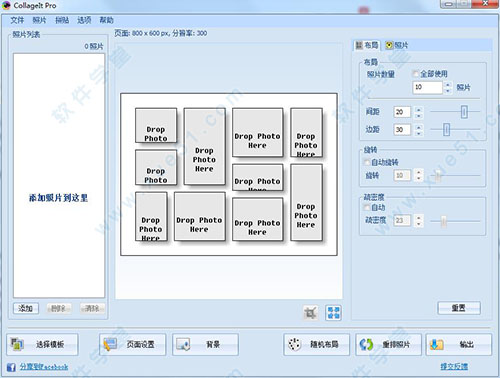Screen dimensions: 500x378
Task: Open the 背景 background settings
Action: 205,344
